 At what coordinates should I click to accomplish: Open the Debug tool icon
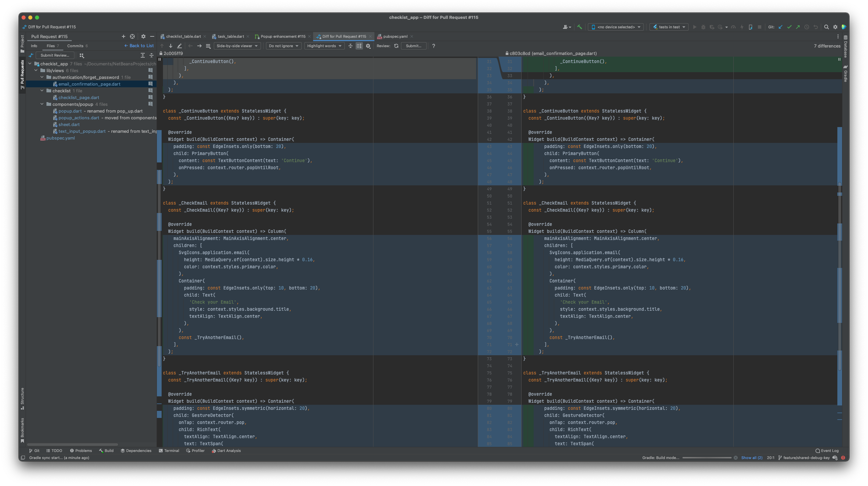pyautogui.click(x=704, y=27)
